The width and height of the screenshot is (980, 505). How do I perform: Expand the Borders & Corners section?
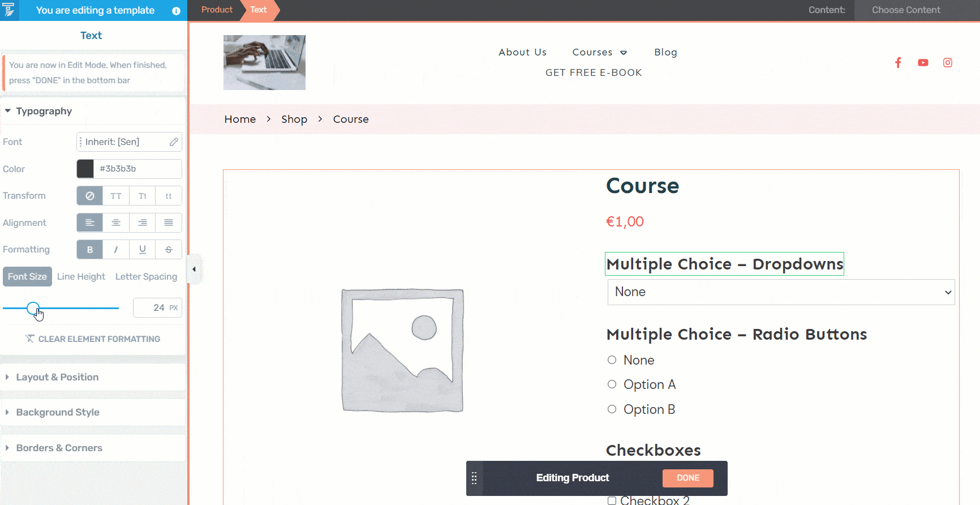point(59,448)
